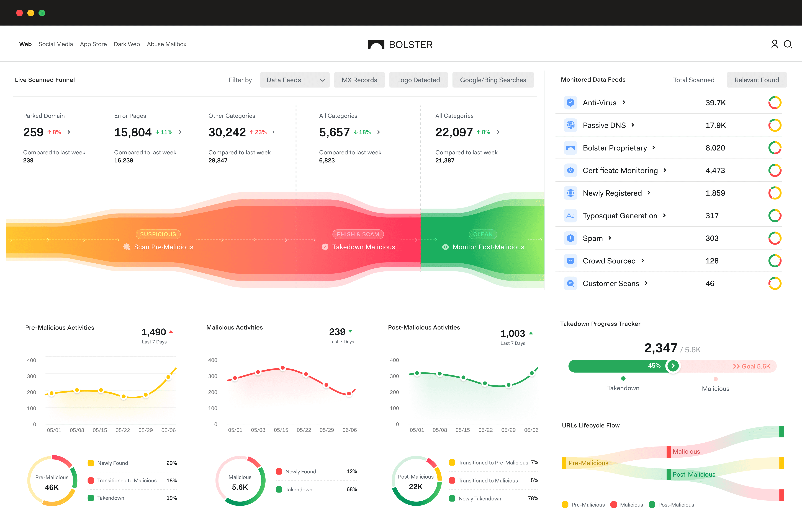This screenshot has height=532, width=802.
Task: Click the Relevant Found button
Action: pyautogui.click(x=757, y=80)
